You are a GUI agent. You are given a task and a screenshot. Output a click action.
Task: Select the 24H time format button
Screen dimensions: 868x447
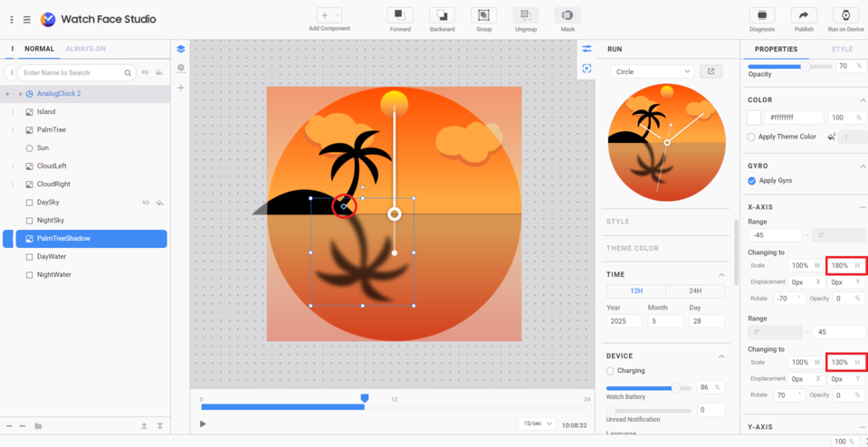694,291
